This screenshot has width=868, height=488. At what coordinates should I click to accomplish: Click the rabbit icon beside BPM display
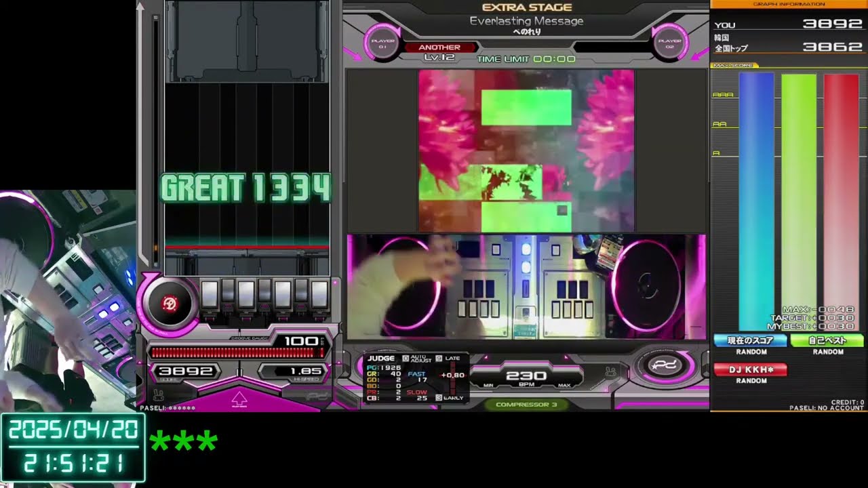610,371
